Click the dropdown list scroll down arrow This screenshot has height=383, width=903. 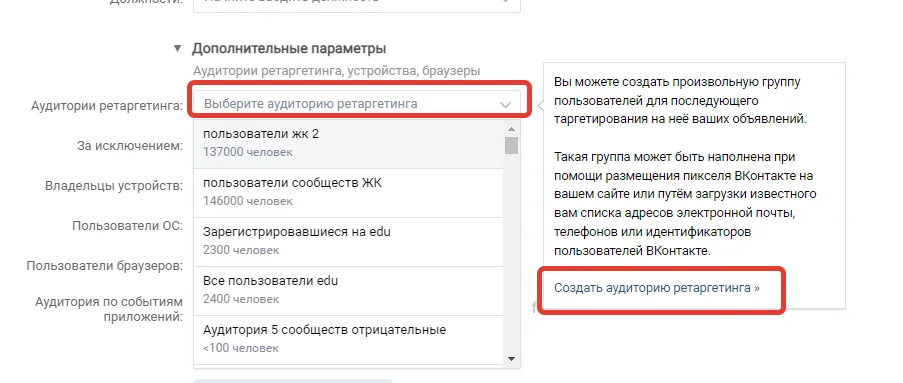(x=511, y=359)
